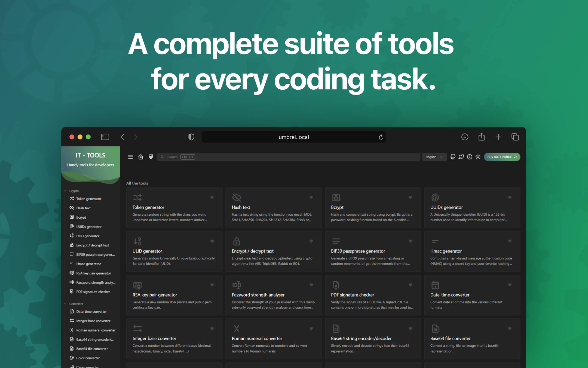Select the Token generator tool in the sidebar

coord(88,199)
